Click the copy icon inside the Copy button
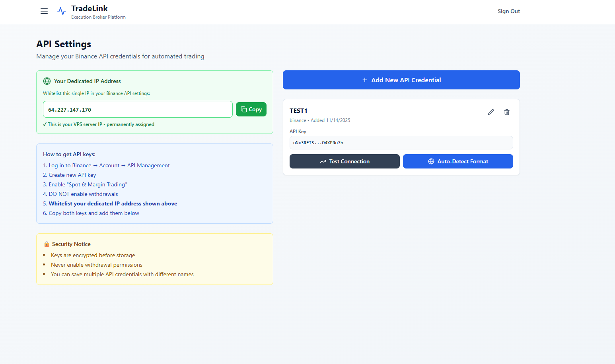Screen dimensions: 615x364 click(243, 109)
